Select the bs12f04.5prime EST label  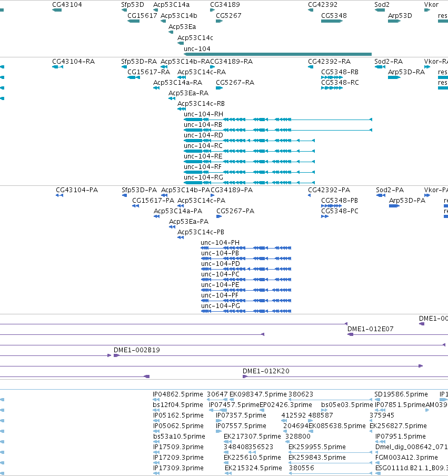click(178, 405)
